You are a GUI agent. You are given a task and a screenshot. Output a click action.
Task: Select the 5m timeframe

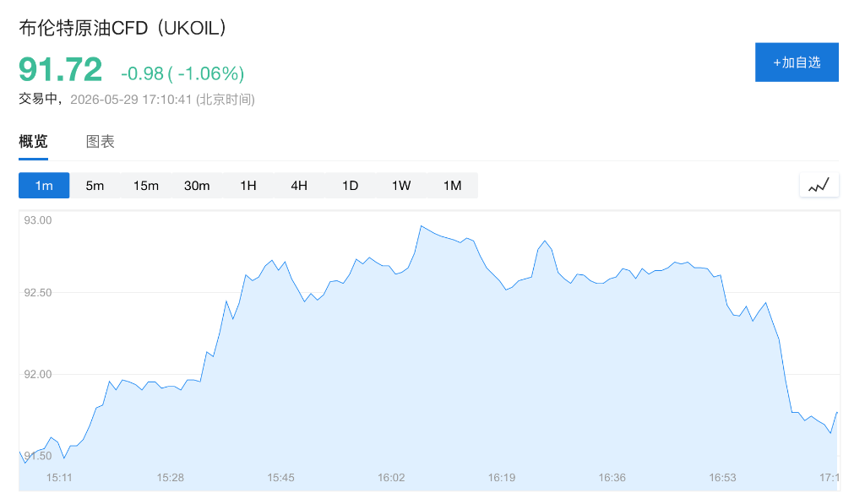[x=95, y=185]
